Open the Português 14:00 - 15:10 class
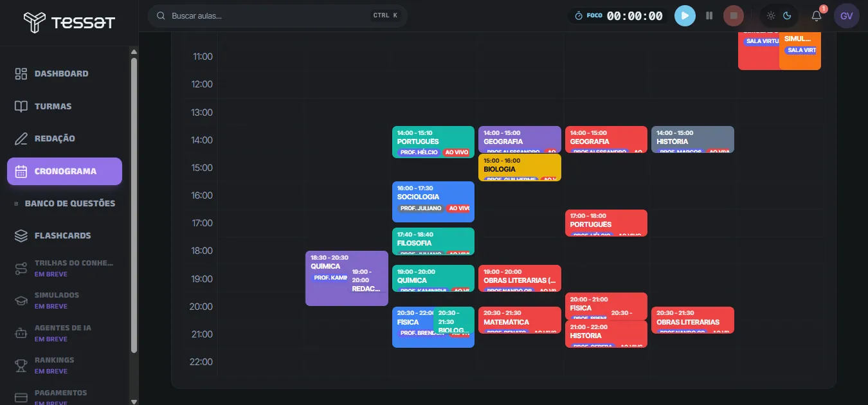 (433, 142)
